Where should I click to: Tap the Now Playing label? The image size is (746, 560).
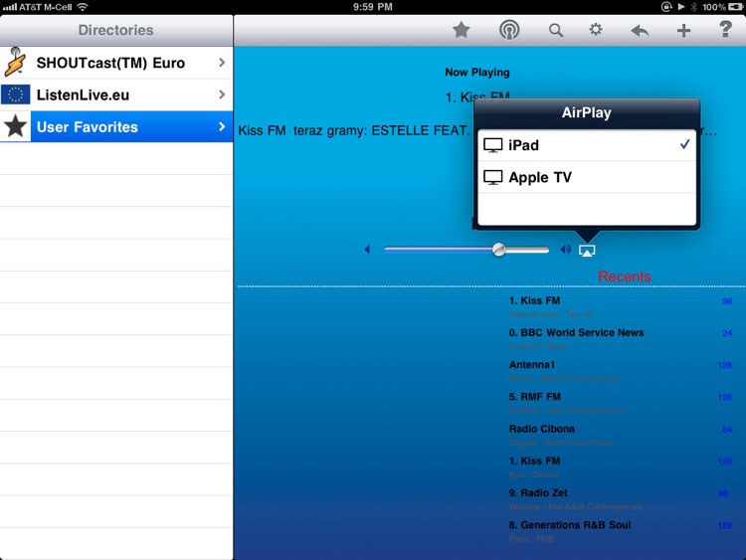[x=477, y=73]
